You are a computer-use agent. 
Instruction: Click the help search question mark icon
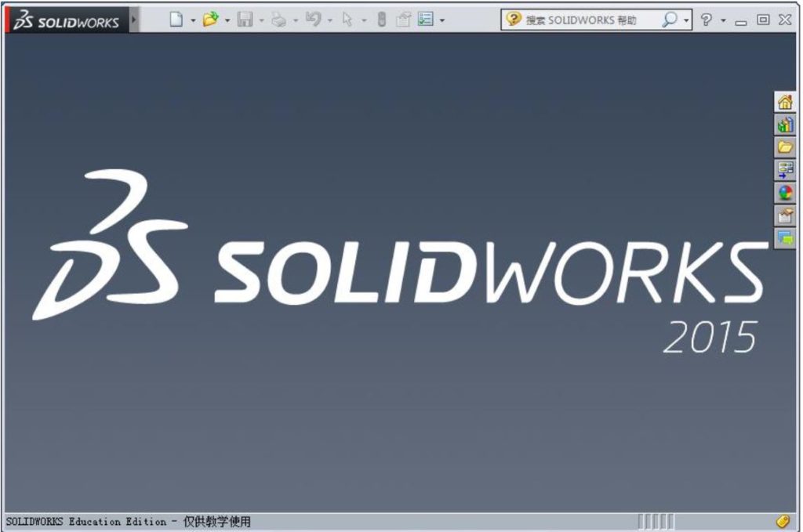coord(513,20)
